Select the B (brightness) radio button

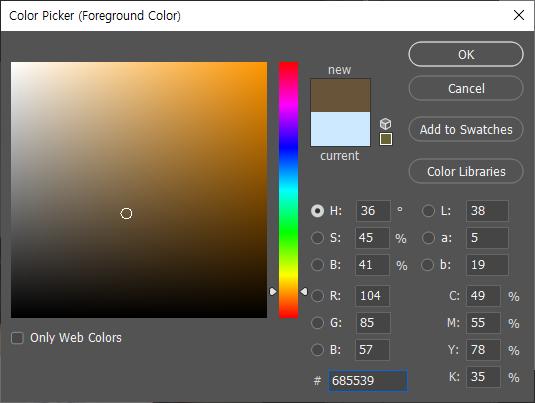317,265
